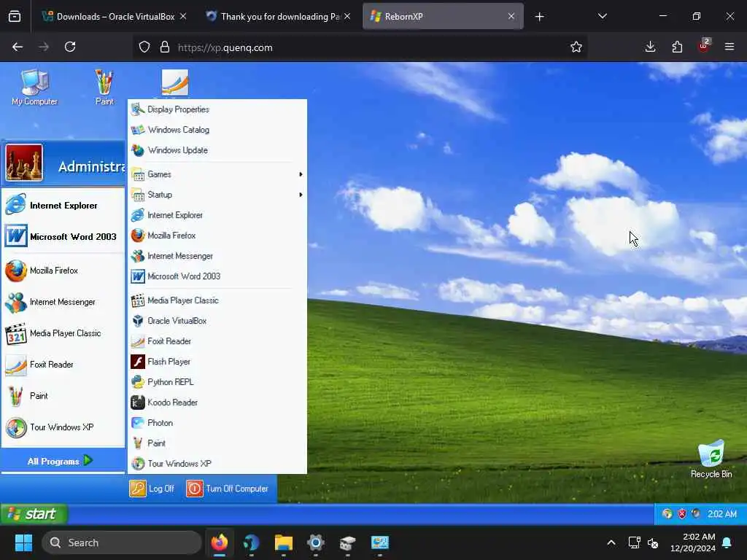Reload the current page

tap(70, 47)
